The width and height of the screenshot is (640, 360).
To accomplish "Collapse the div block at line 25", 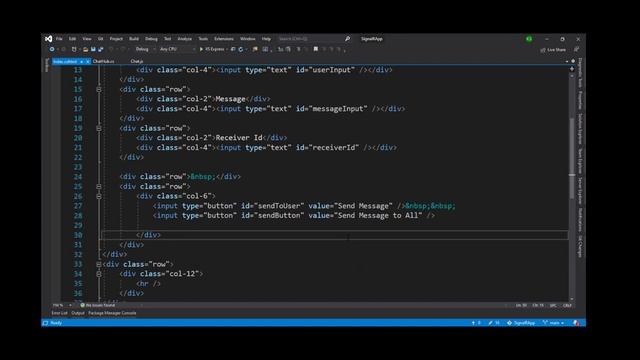I will pos(99,187).
